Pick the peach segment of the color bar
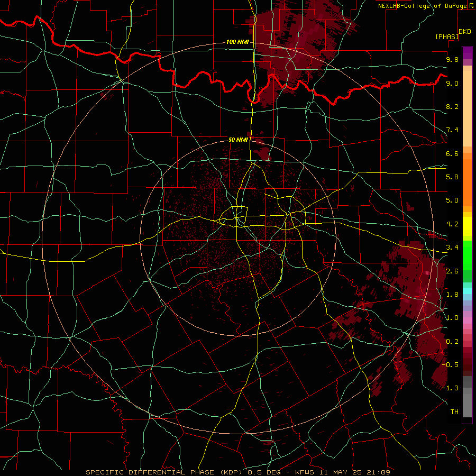 coord(467,108)
